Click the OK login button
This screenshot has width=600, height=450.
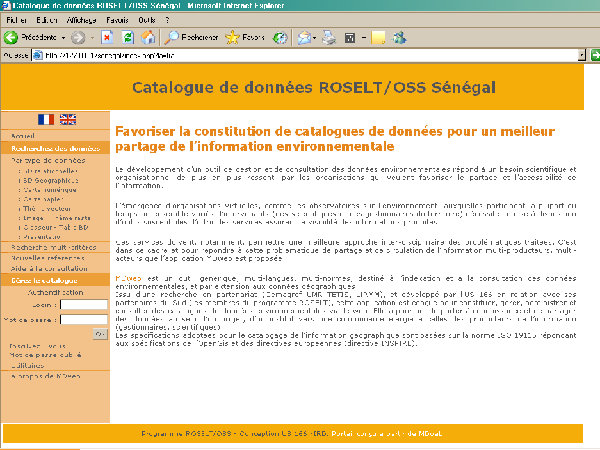click(100, 334)
